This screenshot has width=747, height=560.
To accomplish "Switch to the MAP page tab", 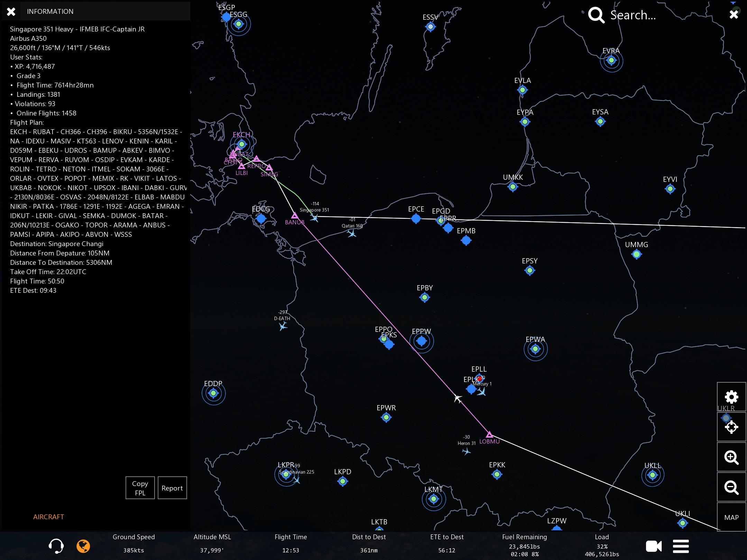I will (731, 517).
